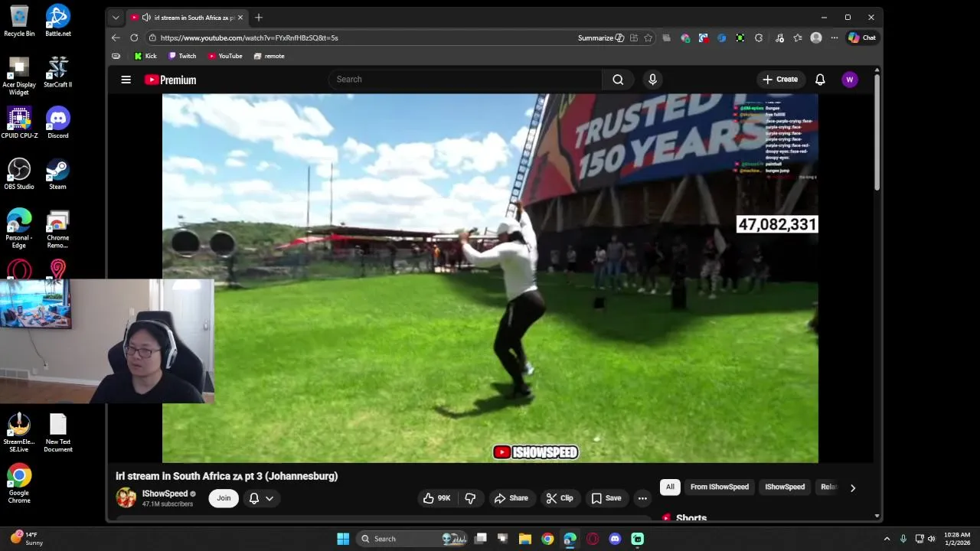Open StarCraft II desktop shortcut
Screen dimensions: 980x551
(x=57, y=71)
